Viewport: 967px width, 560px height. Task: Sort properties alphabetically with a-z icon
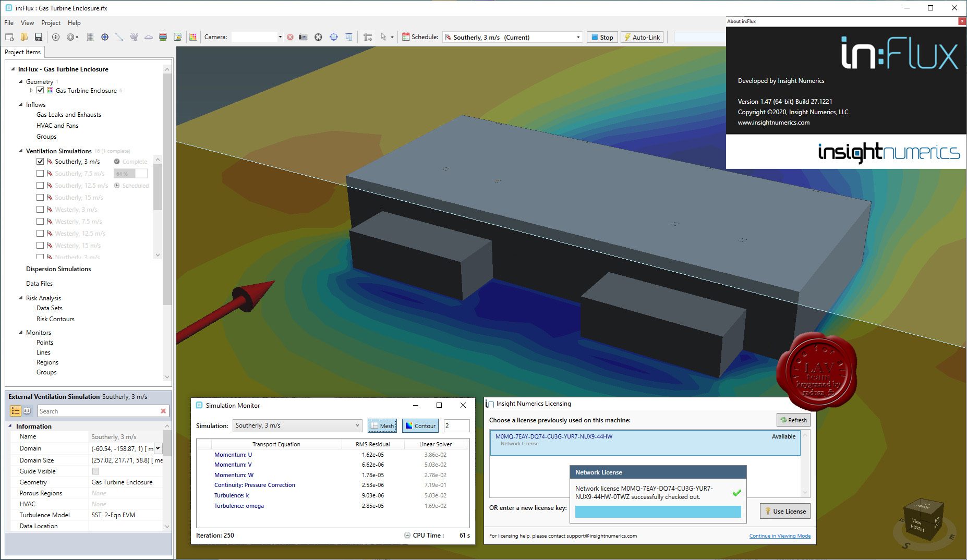point(27,411)
